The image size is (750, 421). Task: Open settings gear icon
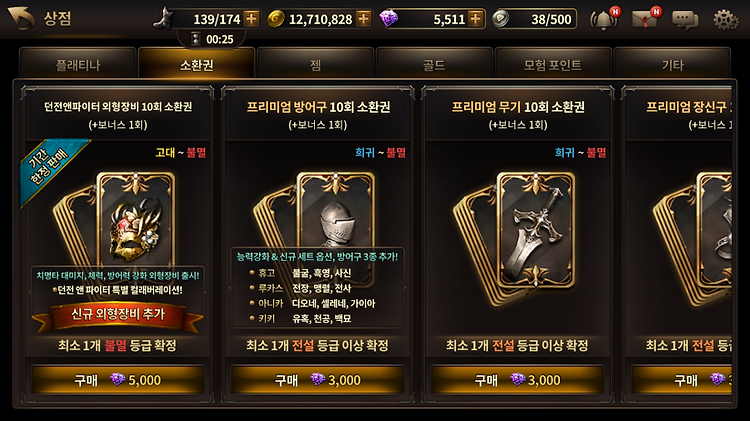726,20
